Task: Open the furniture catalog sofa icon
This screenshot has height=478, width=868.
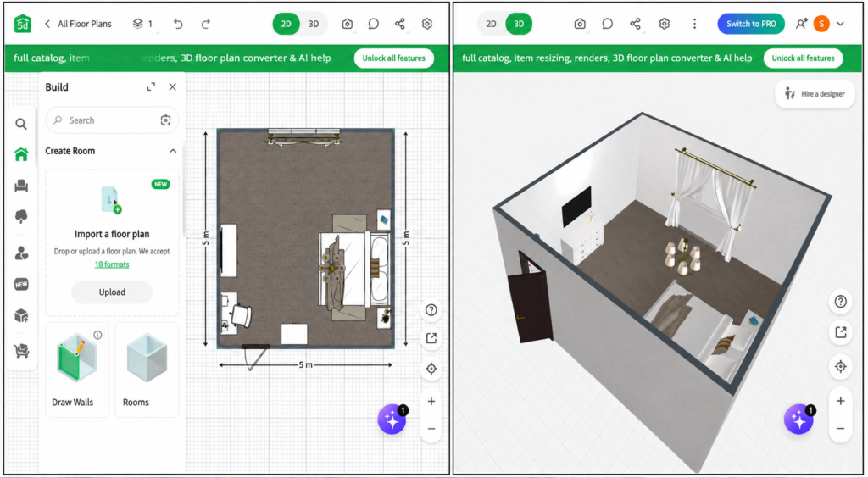Action: point(21,186)
